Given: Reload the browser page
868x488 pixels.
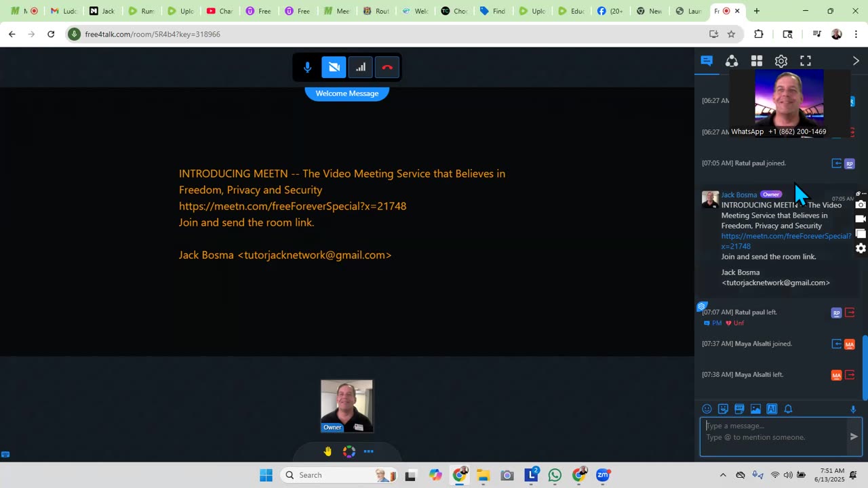Looking at the screenshot, I should (51, 34).
